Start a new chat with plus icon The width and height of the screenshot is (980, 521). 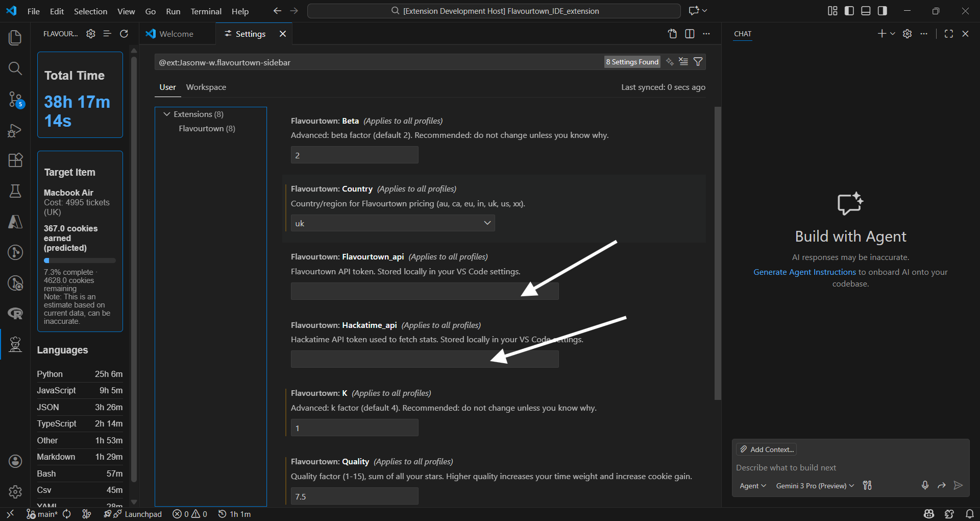click(x=881, y=34)
